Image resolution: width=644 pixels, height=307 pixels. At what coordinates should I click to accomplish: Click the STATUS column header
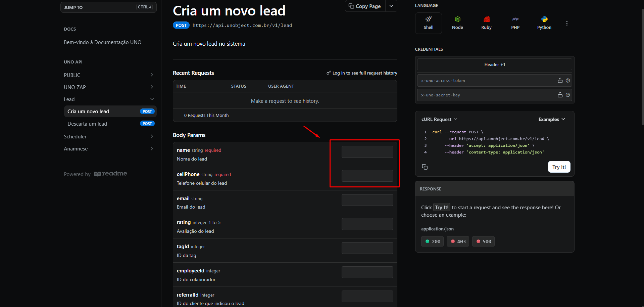point(239,86)
